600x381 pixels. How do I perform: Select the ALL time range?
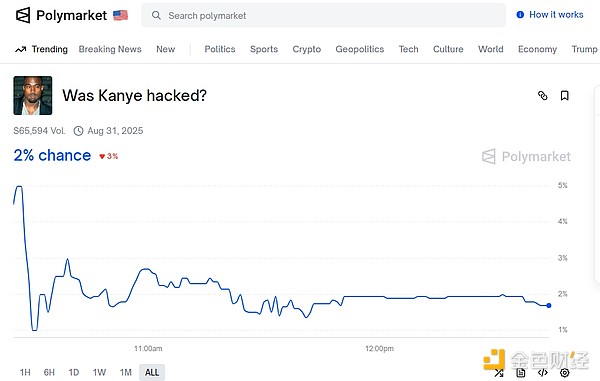(x=152, y=372)
